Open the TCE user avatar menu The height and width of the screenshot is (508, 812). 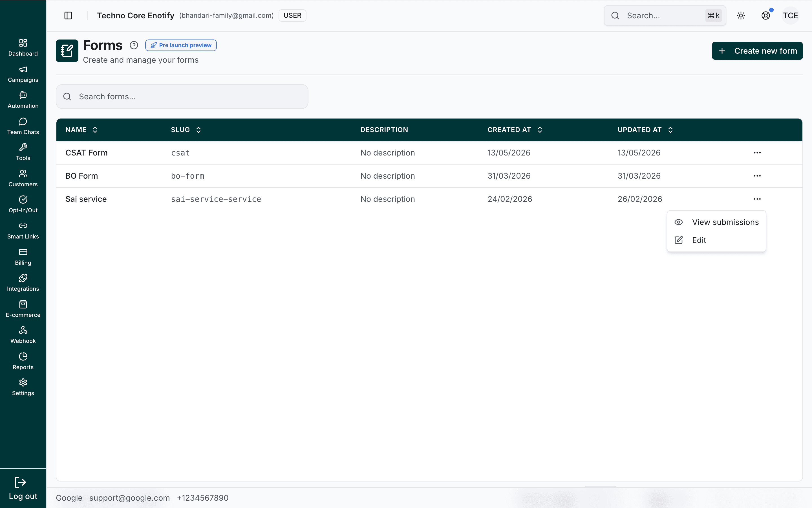790,16
